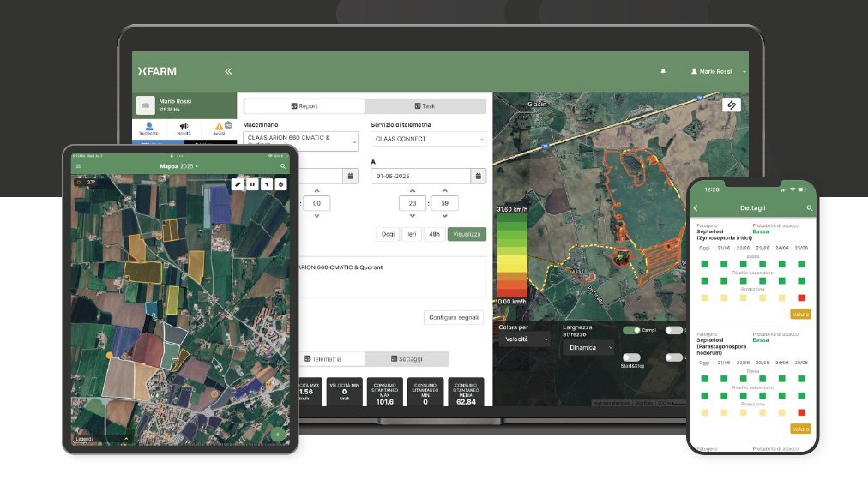The image size is (868, 498).
Task: Tap green add button on tablet map
Action: click(278, 435)
